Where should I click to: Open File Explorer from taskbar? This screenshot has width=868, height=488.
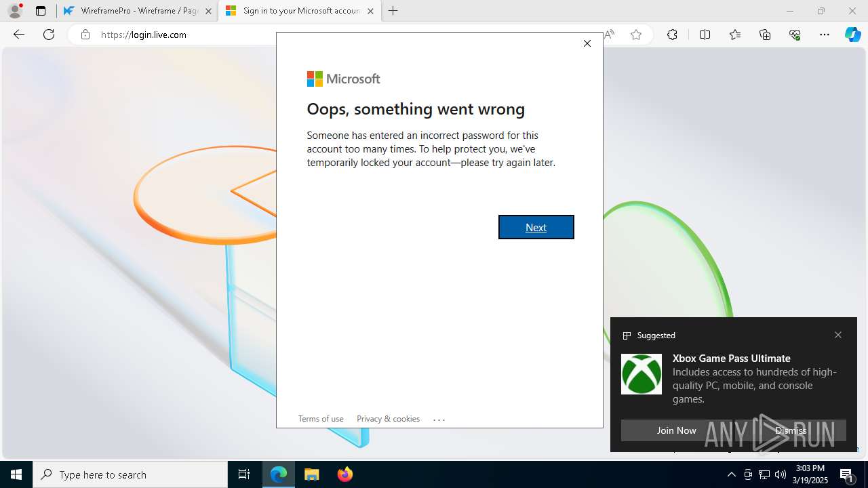pyautogui.click(x=312, y=474)
